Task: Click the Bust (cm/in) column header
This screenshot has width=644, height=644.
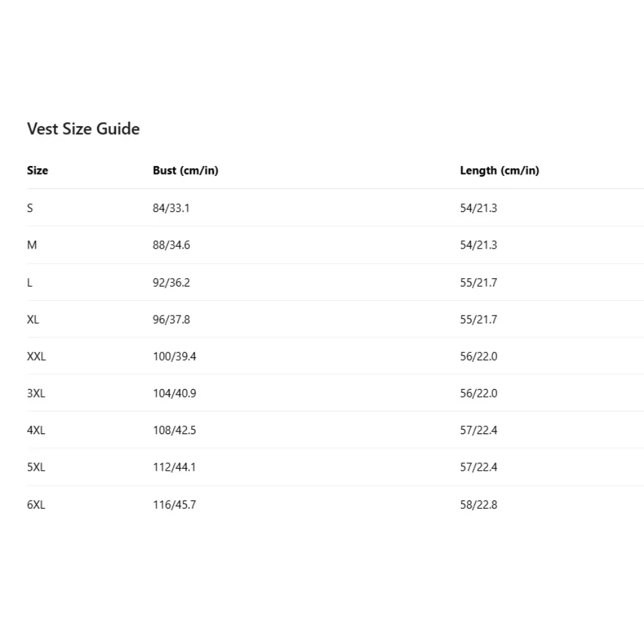Action: (185, 171)
